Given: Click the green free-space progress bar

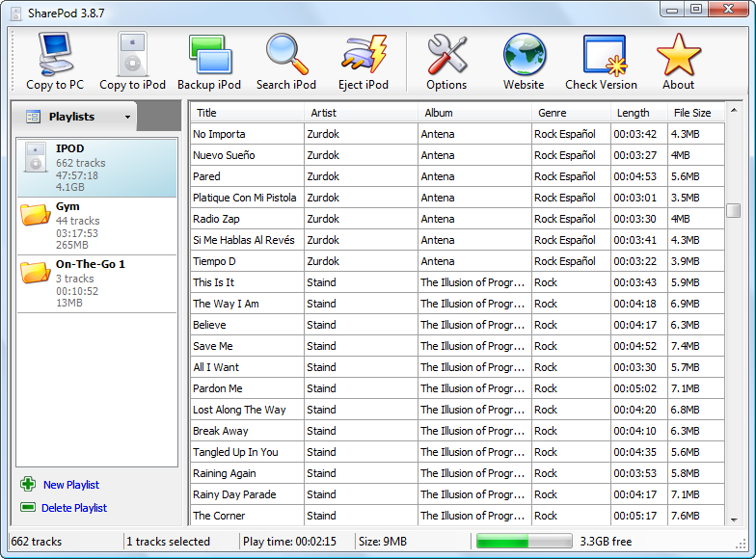Looking at the screenshot, I should (x=525, y=542).
